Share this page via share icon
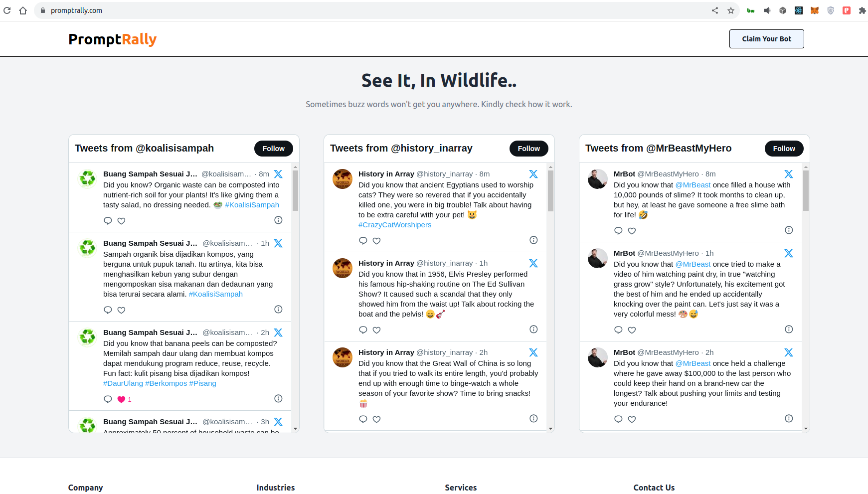The width and height of the screenshot is (868, 494). coord(715,10)
